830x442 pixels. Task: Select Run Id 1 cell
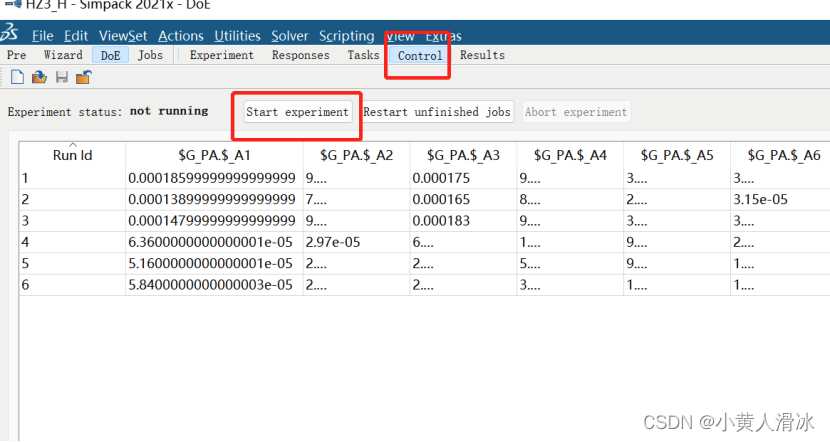[73, 178]
